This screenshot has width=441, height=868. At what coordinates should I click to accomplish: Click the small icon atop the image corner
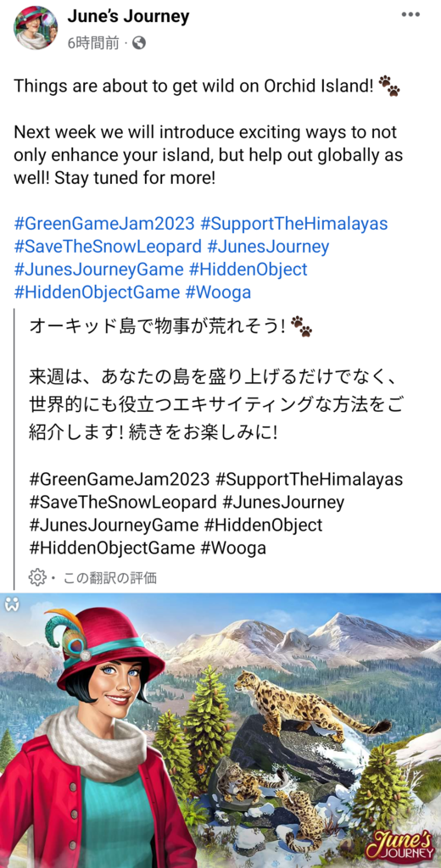pyautogui.click(x=12, y=605)
